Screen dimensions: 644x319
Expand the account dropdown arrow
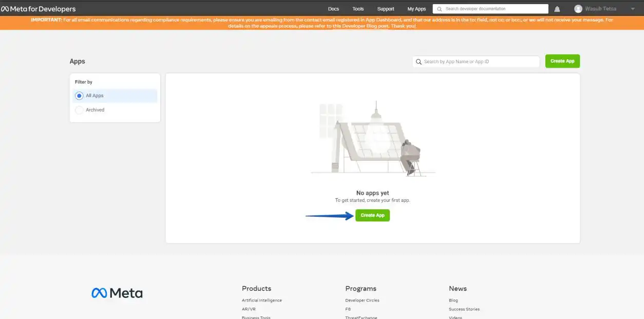[633, 9]
